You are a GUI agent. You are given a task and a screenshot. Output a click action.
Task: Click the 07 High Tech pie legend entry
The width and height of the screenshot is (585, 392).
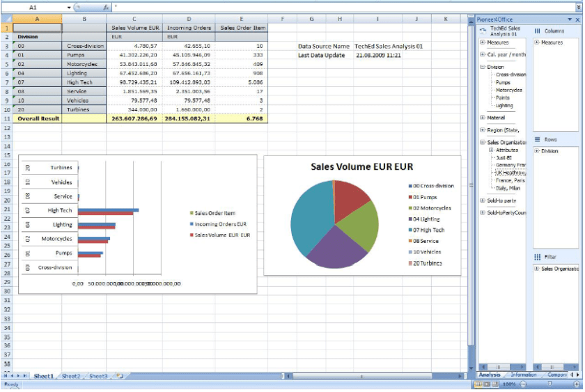pyautogui.click(x=426, y=230)
